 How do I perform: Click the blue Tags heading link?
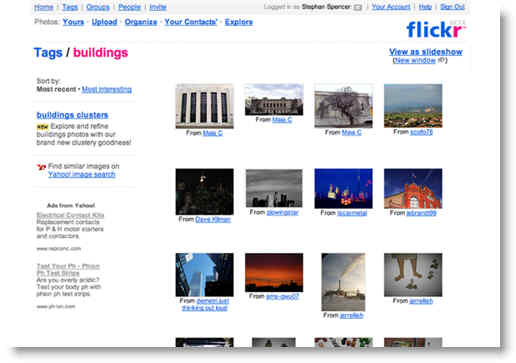[48, 53]
